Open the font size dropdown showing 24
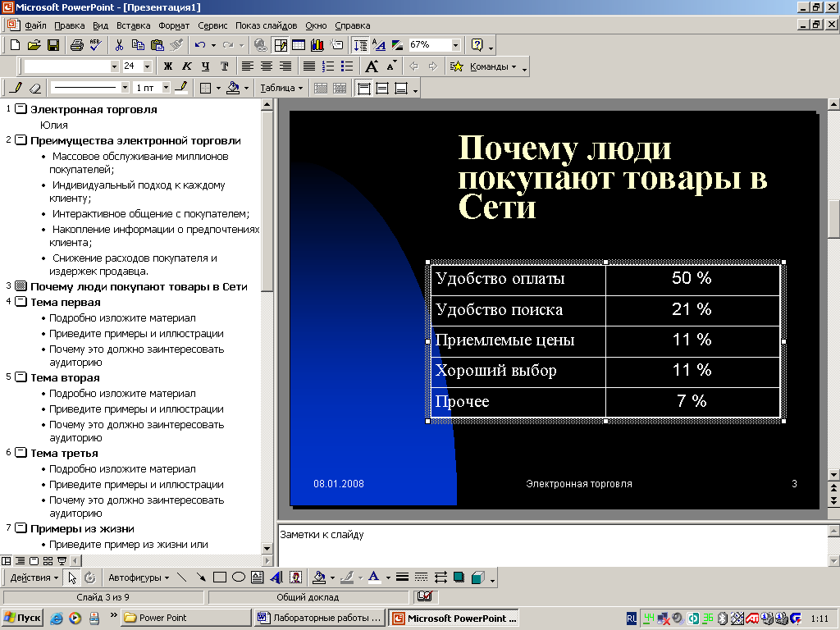The height and width of the screenshot is (630, 840). (x=148, y=66)
